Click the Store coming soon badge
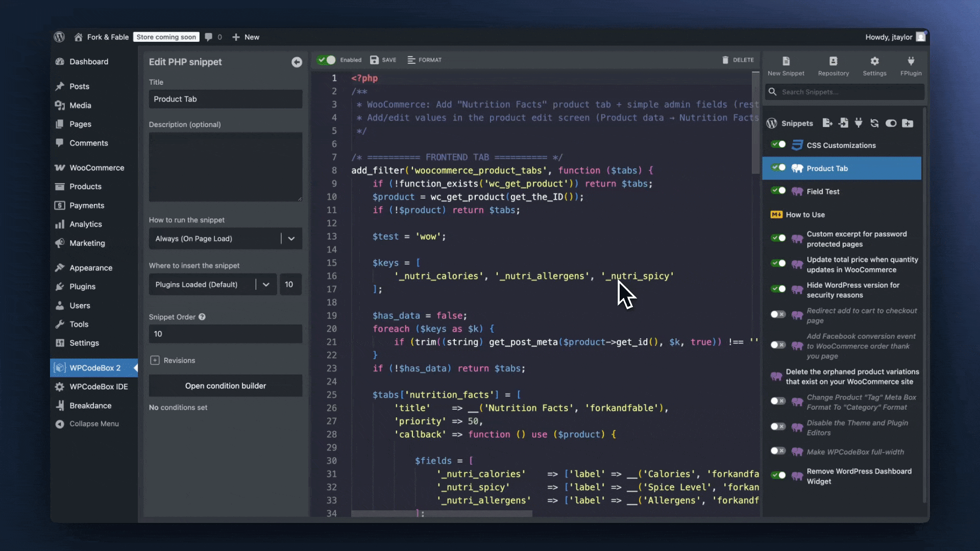Image resolution: width=980 pixels, height=551 pixels. point(166,37)
